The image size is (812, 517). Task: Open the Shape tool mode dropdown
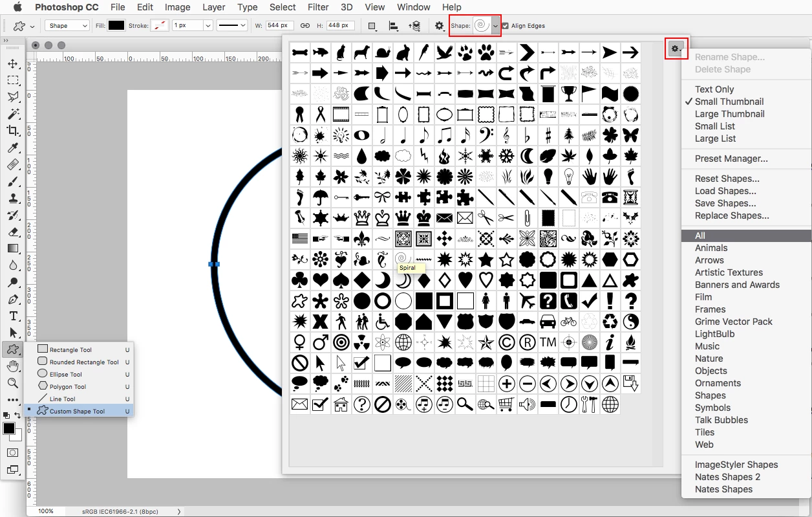click(x=67, y=26)
